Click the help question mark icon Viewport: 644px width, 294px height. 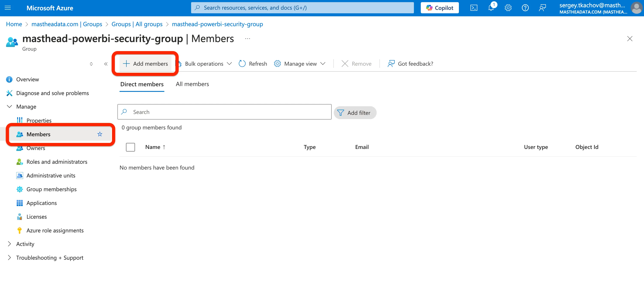[525, 8]
